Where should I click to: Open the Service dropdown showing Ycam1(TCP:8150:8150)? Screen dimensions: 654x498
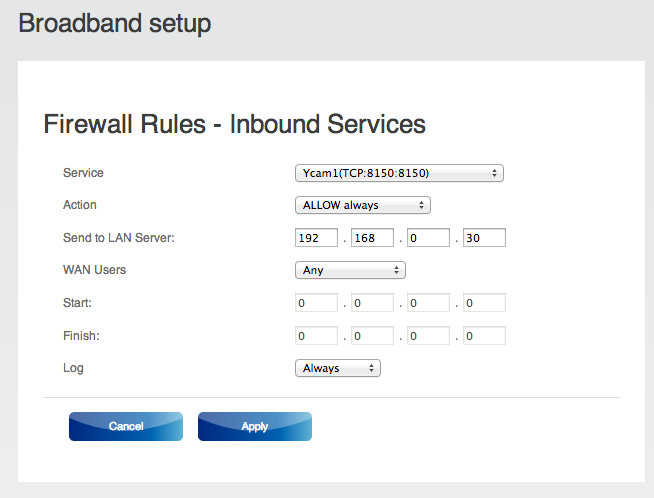coord(399,173)
